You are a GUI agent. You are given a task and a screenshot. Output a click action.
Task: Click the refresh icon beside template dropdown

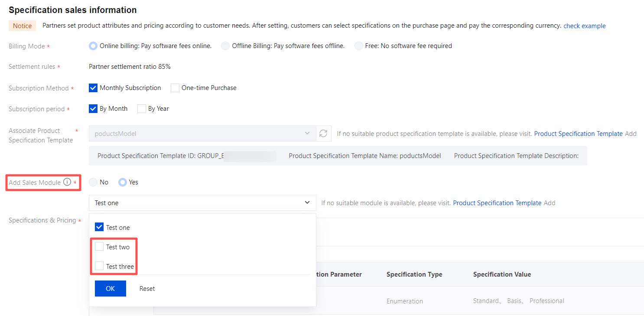click(323, 133)
